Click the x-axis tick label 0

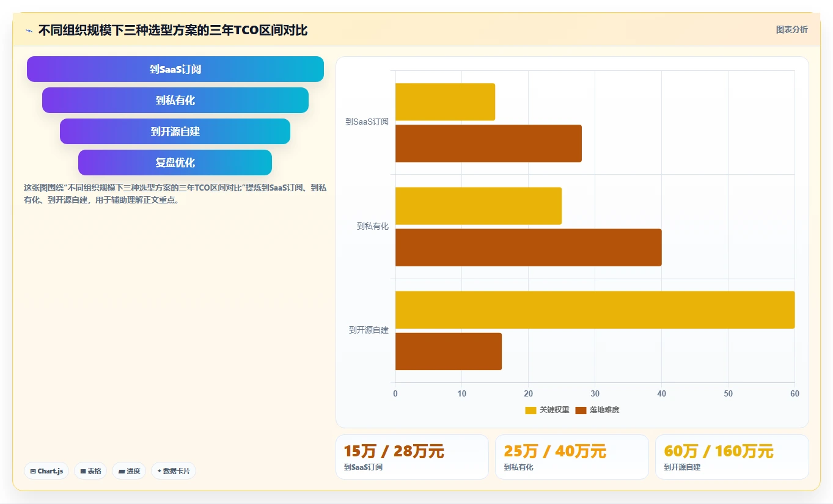point(395,393)
